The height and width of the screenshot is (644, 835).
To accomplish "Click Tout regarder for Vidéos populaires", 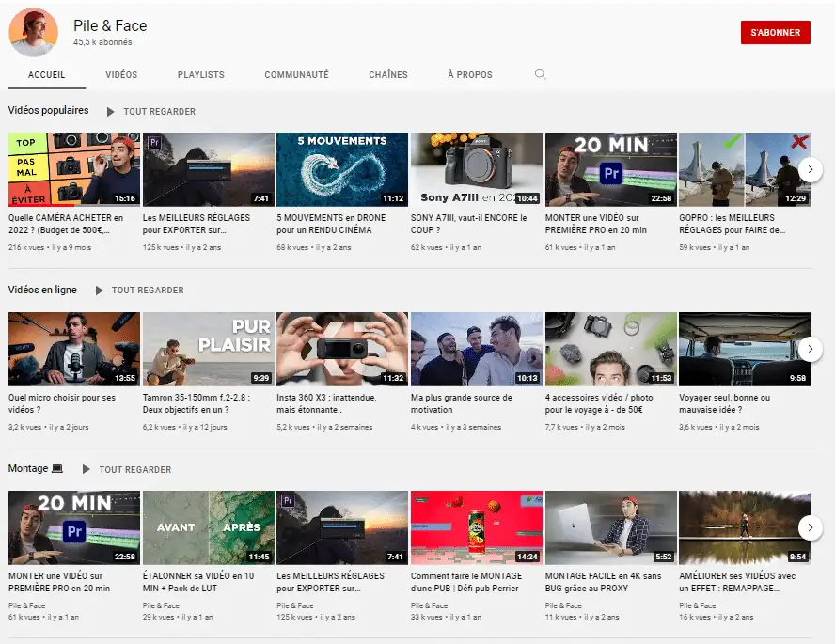I will (x=159, y=112).
